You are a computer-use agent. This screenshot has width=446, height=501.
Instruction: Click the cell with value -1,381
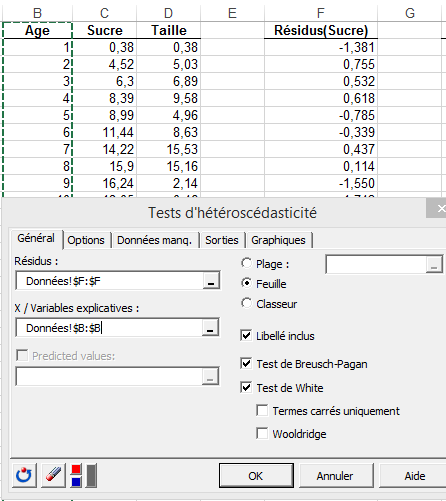pos(321,47)
